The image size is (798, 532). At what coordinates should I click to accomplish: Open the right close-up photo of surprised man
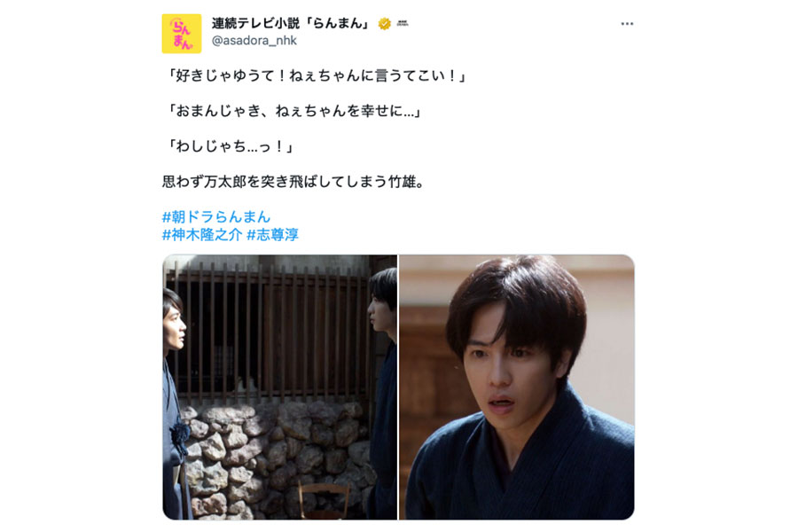coord(517,387)
